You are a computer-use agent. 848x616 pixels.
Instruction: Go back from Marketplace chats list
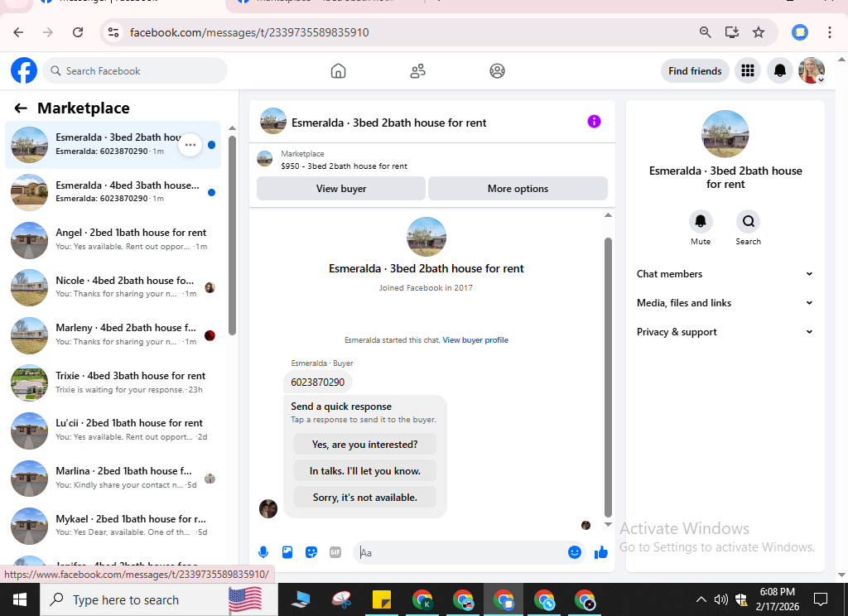[21, 108]
